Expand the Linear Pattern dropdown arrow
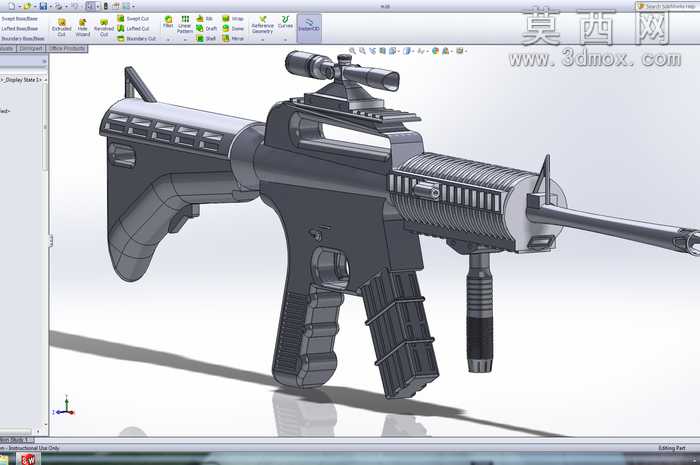Screen dimensions: 700x465 185,40
